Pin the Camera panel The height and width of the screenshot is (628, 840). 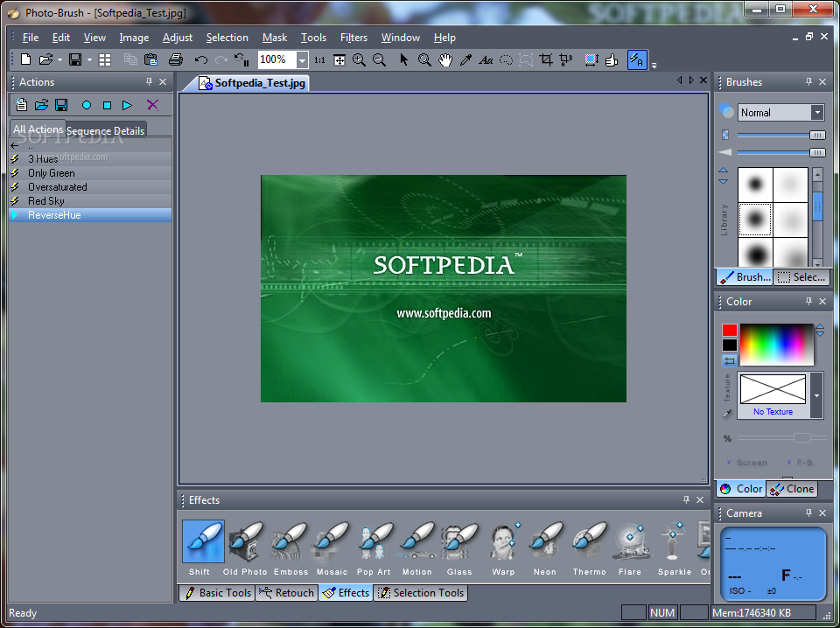pos(808,513)
